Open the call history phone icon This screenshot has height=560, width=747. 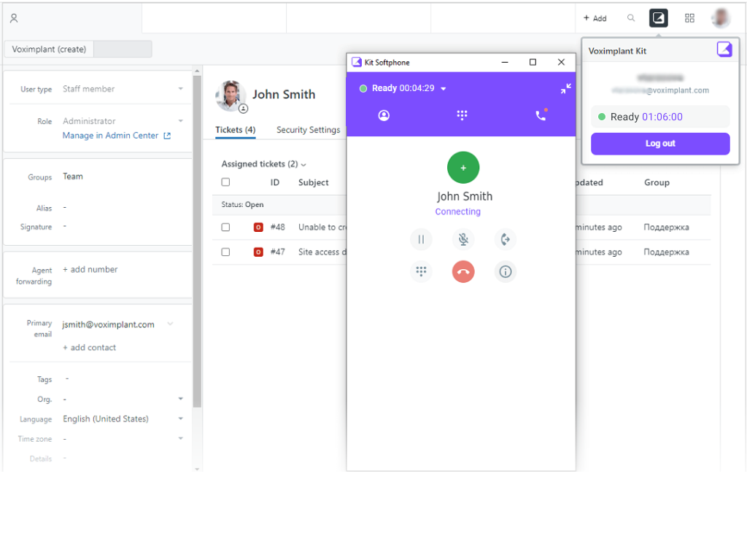(541, 114)
